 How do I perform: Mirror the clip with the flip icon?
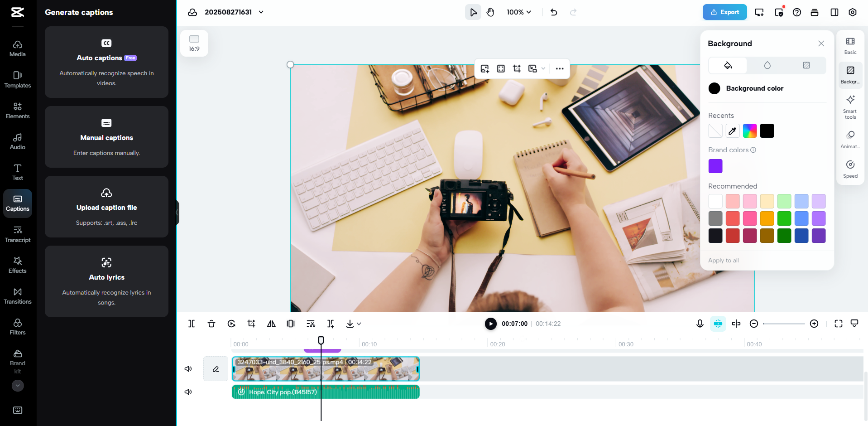pyautogui.click(x=271, y=324)
